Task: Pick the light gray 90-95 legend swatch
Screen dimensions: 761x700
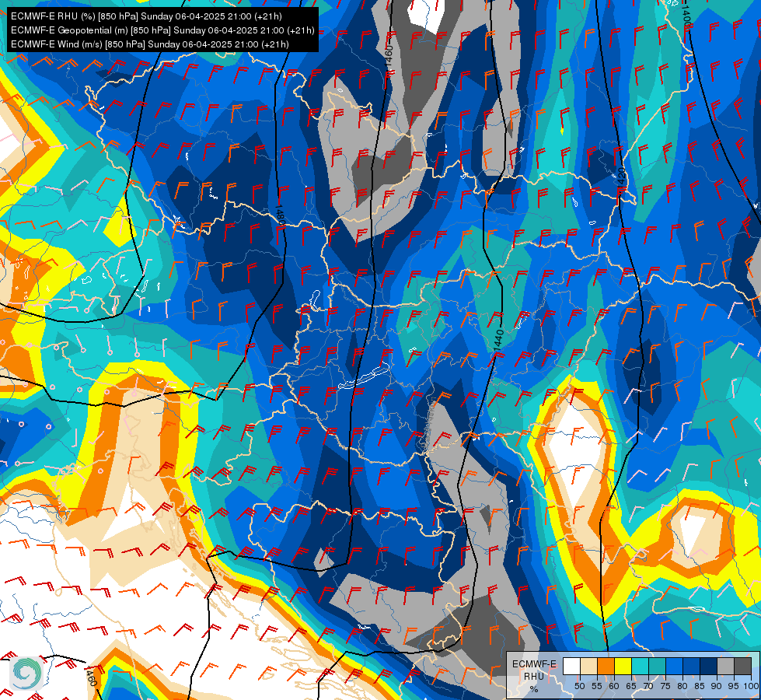Action: click(725, 666)
